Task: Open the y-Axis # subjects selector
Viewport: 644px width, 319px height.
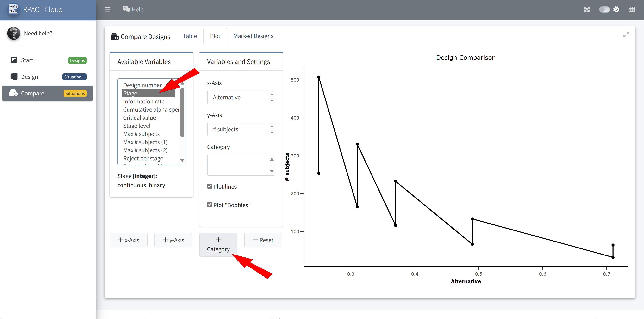Action: [x=241, y=129]
